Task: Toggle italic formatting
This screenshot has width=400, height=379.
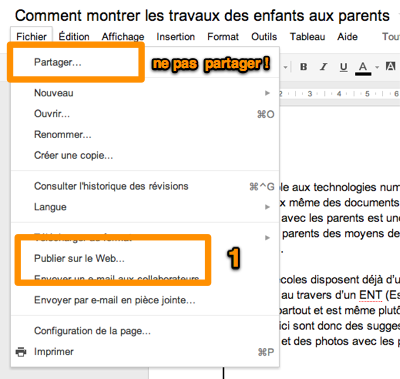Action: tap(323, 67)
